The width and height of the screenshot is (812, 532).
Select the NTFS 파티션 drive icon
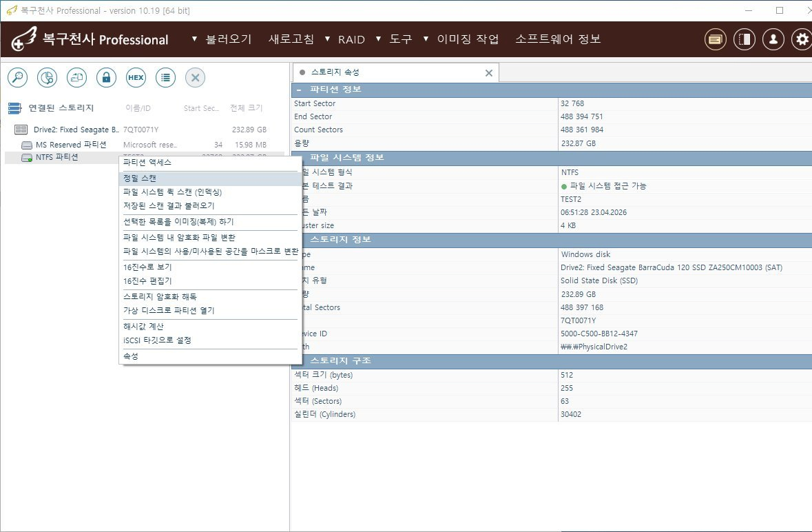coord(26,158)
